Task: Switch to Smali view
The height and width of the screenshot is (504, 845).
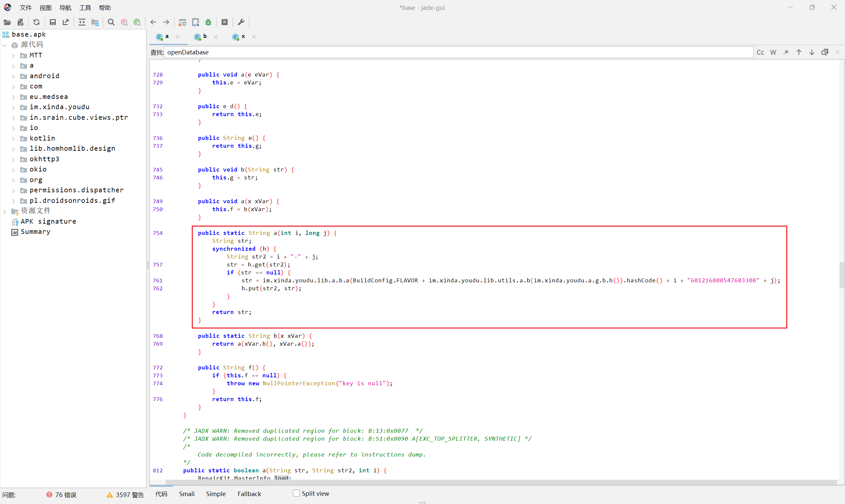Action: [186, 493]
